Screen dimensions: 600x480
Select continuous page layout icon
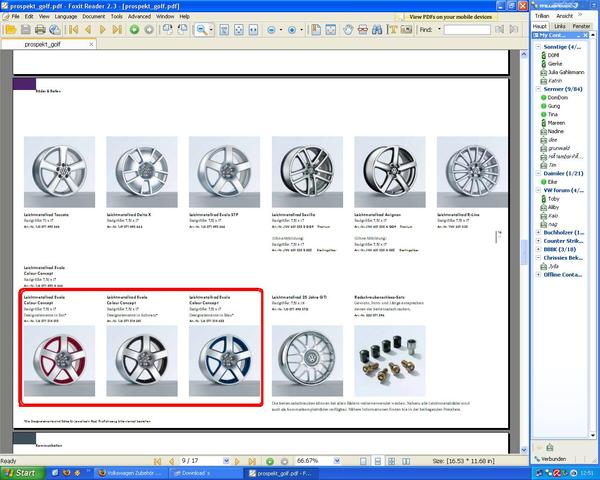click(x=378, y=461)
